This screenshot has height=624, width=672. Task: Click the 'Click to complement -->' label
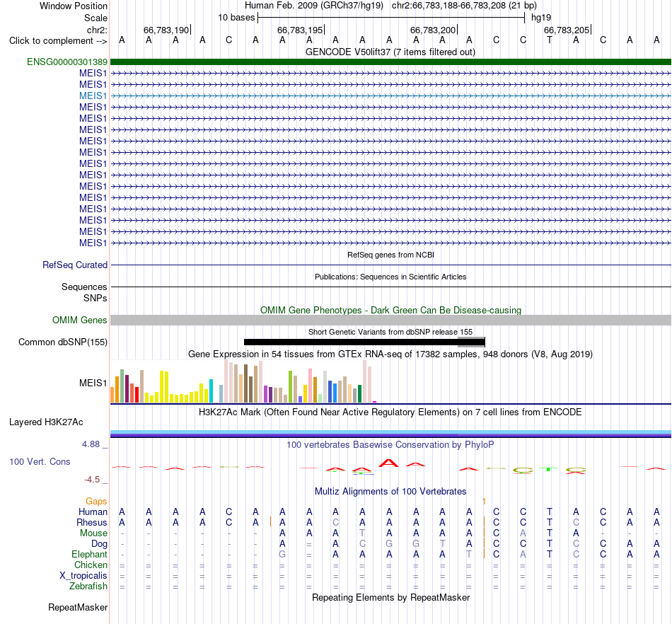pyautogui.click(x=58, y=41)
